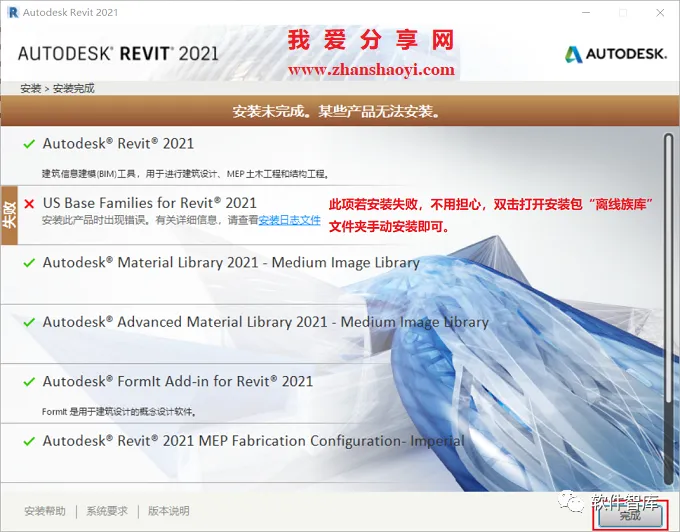The width and height of the screenshot is (680, 532).
Task: Close the Revit installer window
Action: click(660, 13)
